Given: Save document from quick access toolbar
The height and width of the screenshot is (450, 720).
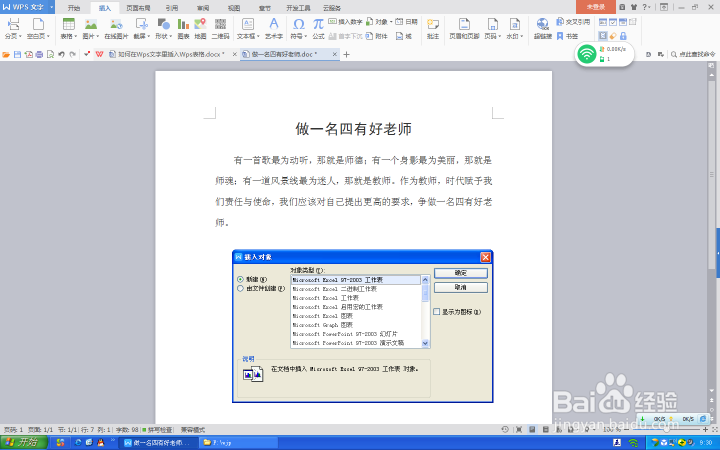Looking at the screenshot, I should tap(17, 55).
